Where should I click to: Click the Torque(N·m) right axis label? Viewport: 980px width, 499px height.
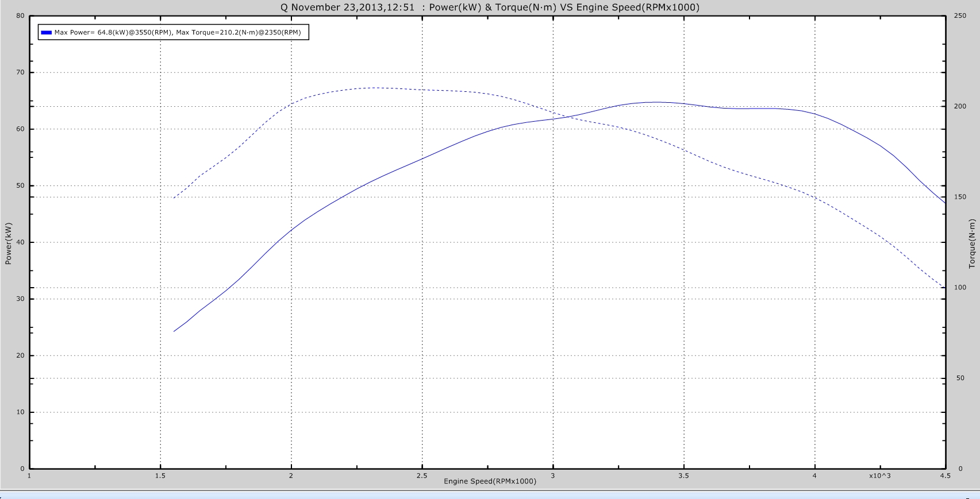(971, 243)
